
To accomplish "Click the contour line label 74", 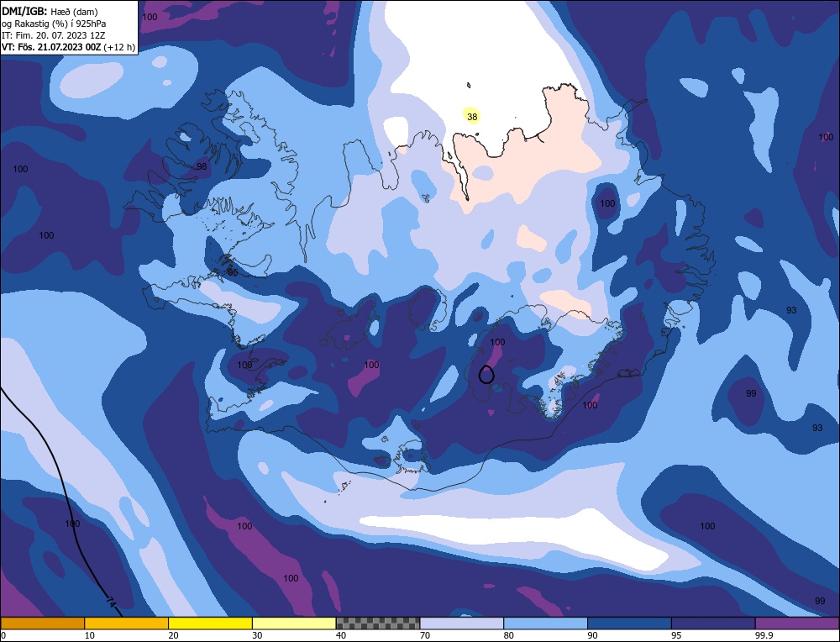I will 112,603.
